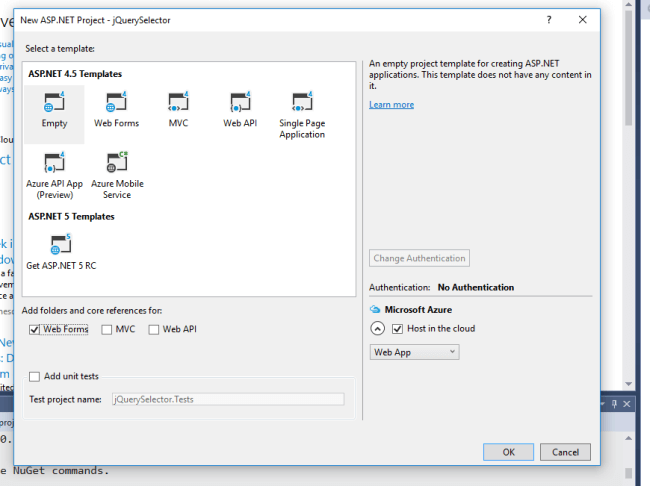Click the Cancel button

click(565, 452)
